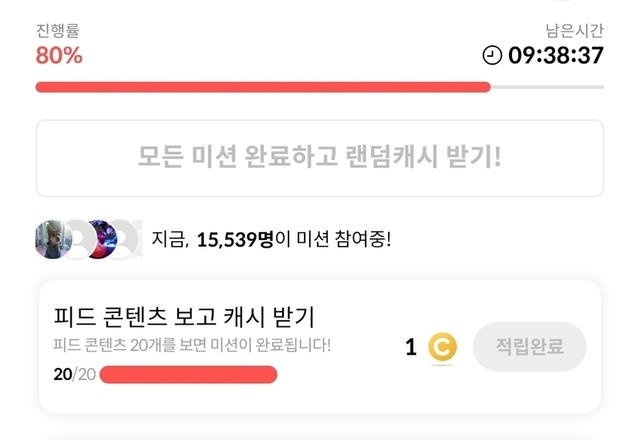Tap the unfilled end of the main progress bar
Image resolution: width=640 pixels, height=440 pixels.
tap(547, 87)
